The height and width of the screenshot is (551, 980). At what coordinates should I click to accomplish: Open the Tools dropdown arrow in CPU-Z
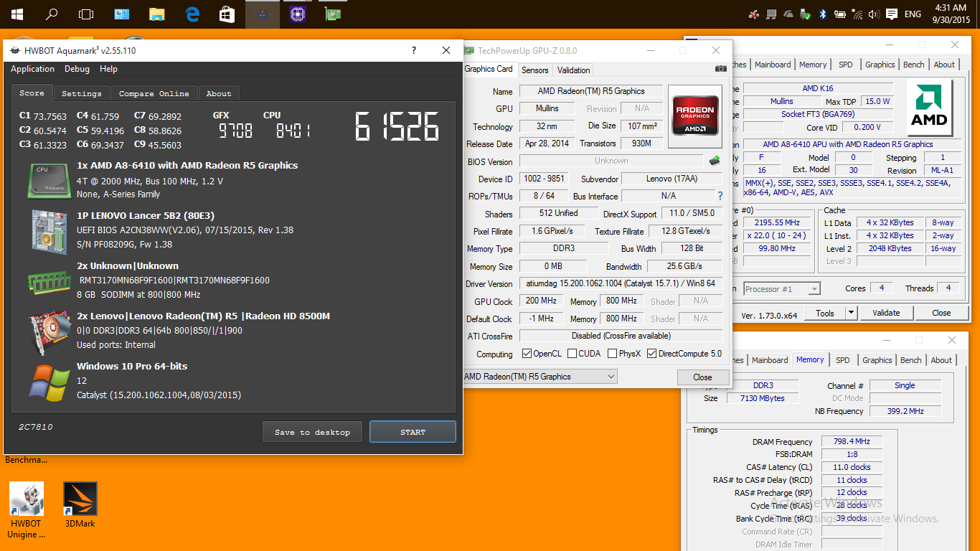(x=851, y=313)
